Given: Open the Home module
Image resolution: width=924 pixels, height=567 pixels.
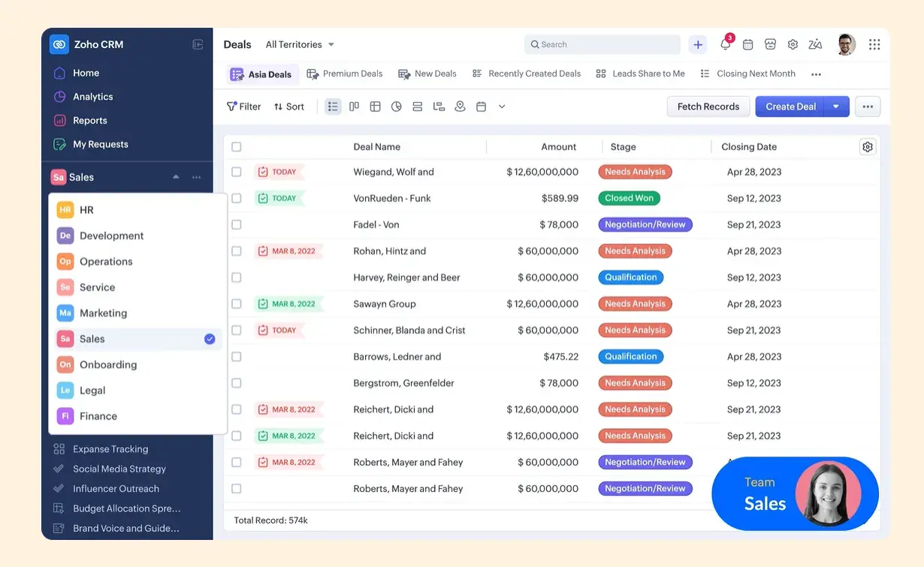Looking at the screenshot, I should coord(86,73).
